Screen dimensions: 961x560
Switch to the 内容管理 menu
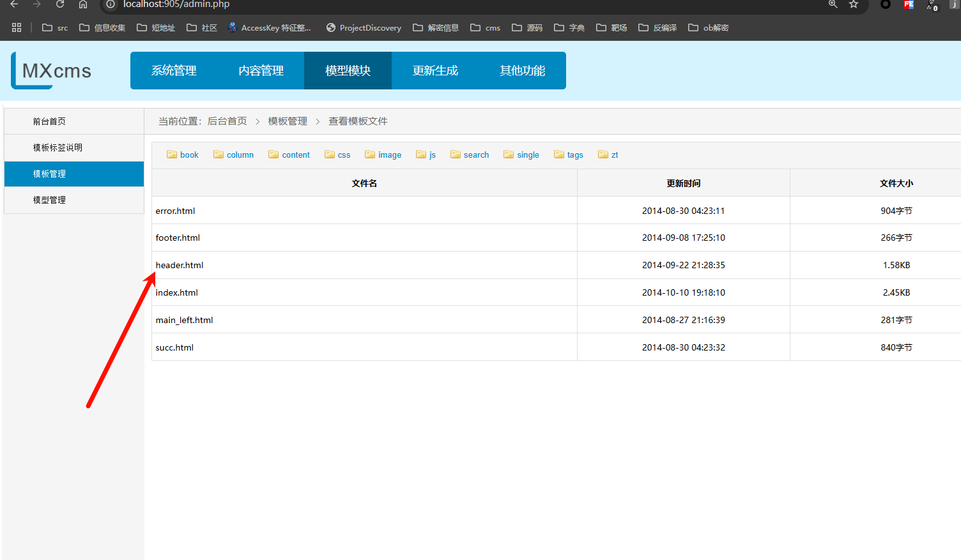[x=261, y=70]
